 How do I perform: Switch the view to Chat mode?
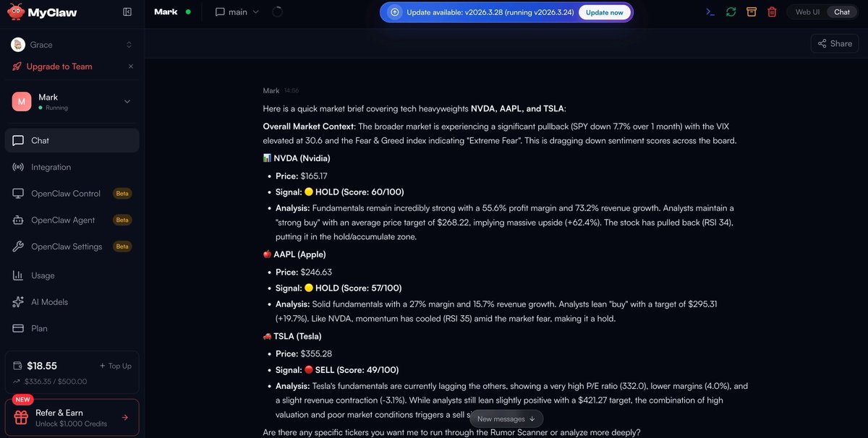[x=842, y=12]
